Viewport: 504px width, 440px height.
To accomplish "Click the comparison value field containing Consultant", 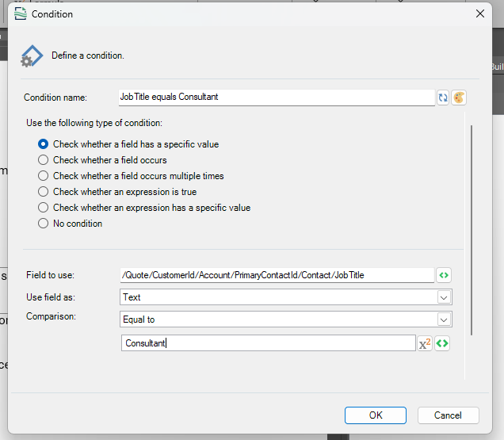I will tap(269, 343).
